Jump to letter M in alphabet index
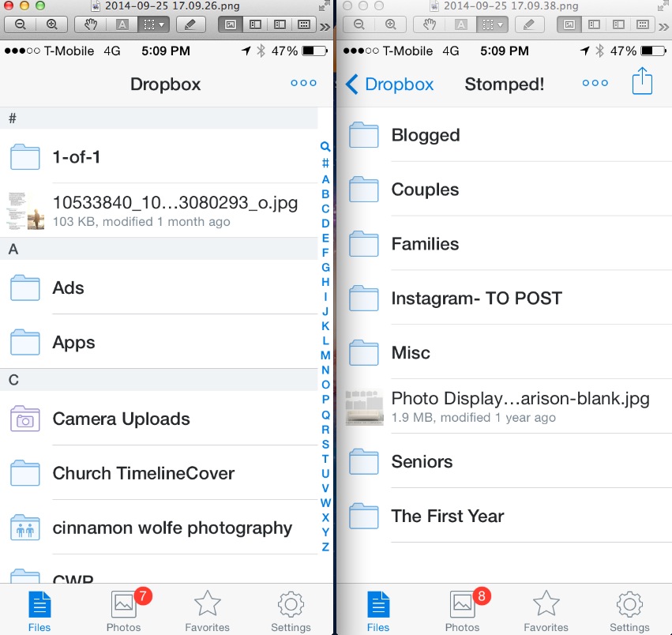Screen dimensions: 672x635 [x=325, y=355]
